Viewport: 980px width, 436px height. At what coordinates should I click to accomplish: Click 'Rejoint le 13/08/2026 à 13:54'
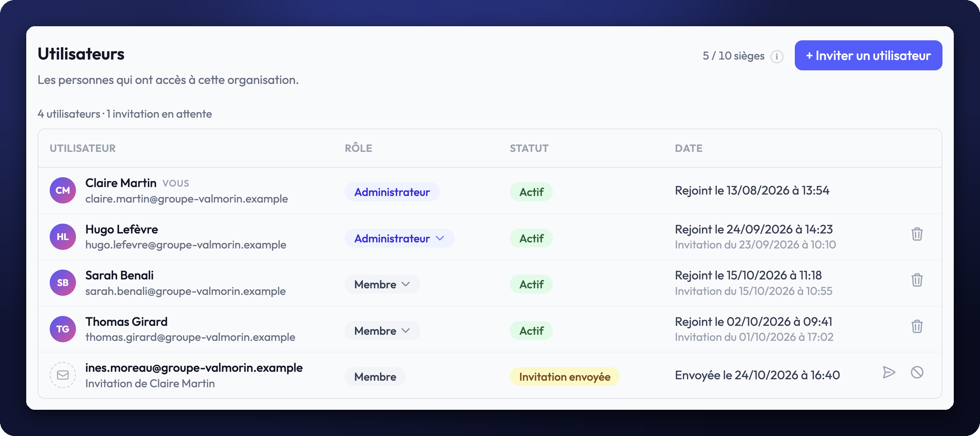tap(752, 190)
